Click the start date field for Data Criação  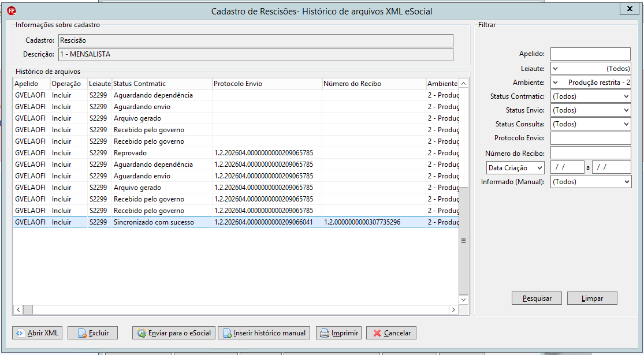tap(567, 167)
